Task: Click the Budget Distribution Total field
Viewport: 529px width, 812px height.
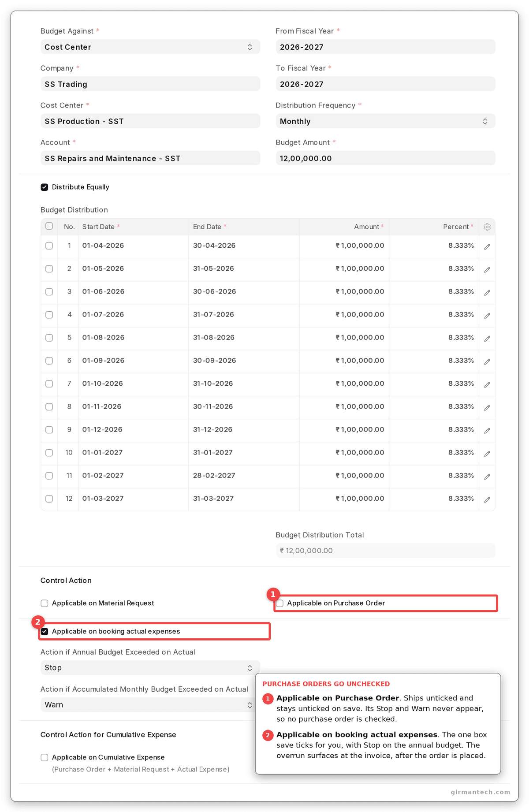Action: (385, 551)
